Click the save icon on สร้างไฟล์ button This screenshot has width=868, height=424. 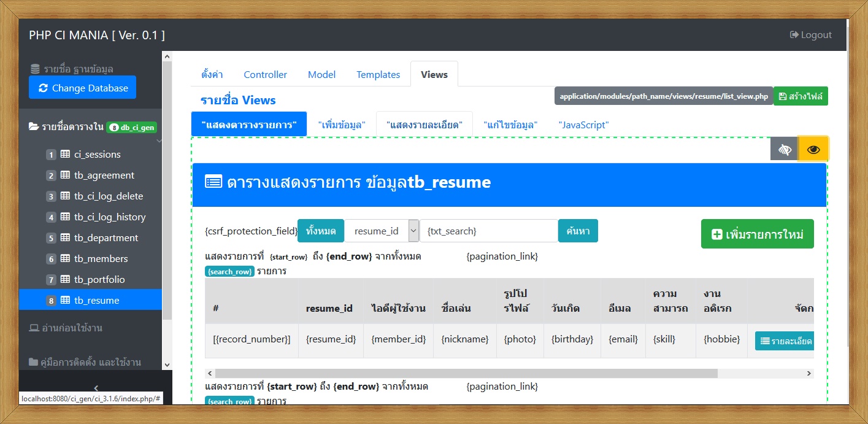782,96
